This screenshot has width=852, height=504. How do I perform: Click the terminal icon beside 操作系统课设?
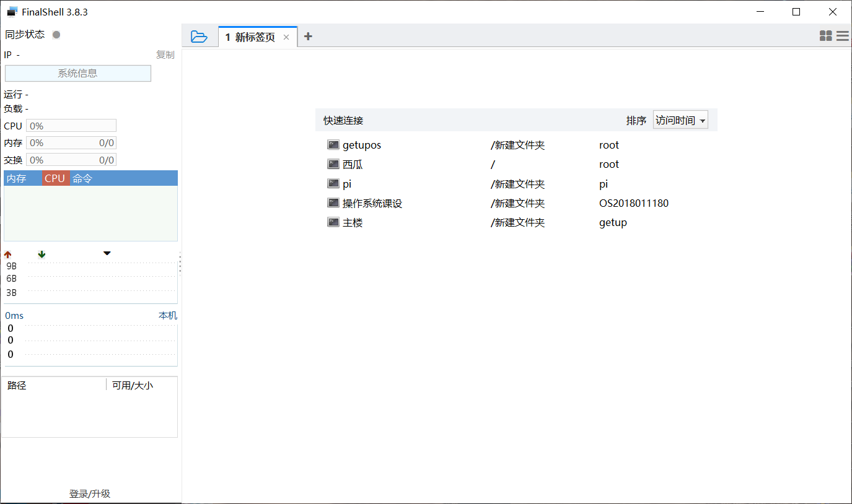[333, 202]
